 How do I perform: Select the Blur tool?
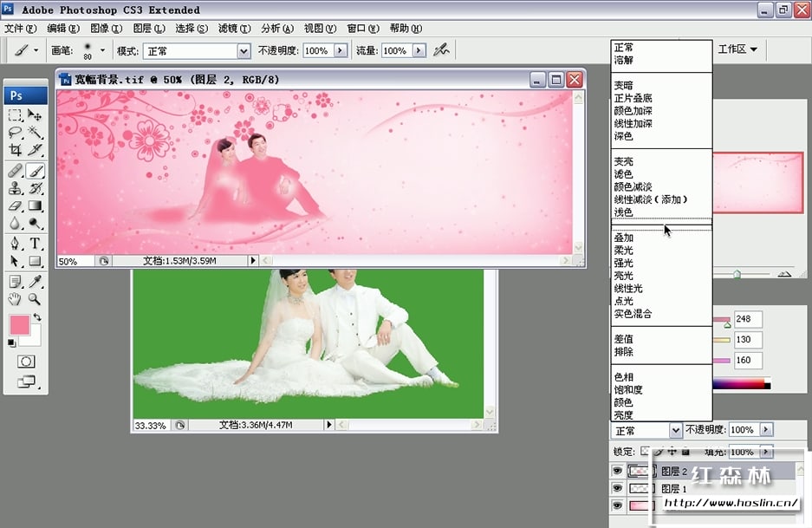[x=15, y=224]
